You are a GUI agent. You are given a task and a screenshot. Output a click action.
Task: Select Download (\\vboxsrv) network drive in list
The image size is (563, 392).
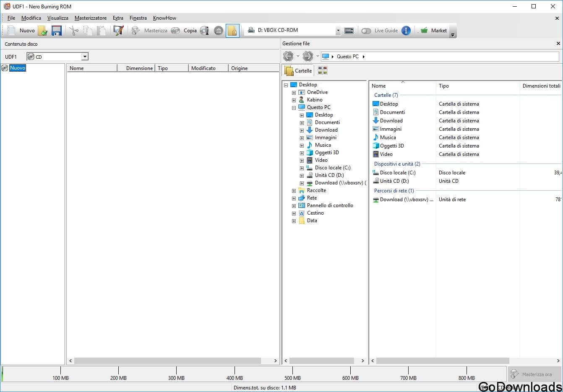point(406,200)
